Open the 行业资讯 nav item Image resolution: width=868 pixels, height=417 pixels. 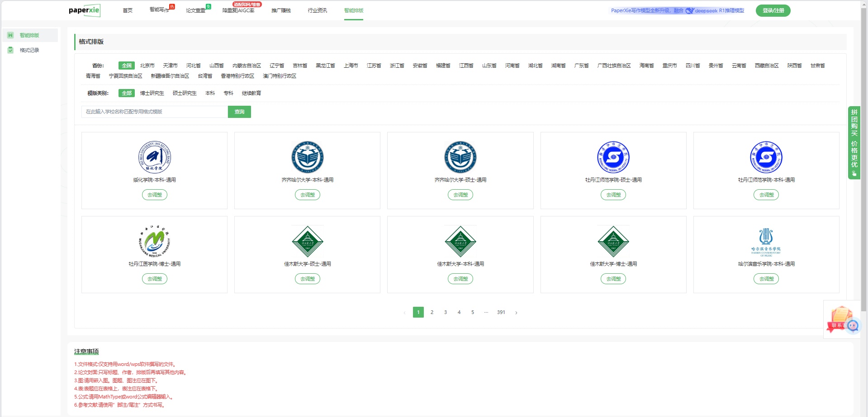[317, 10]
